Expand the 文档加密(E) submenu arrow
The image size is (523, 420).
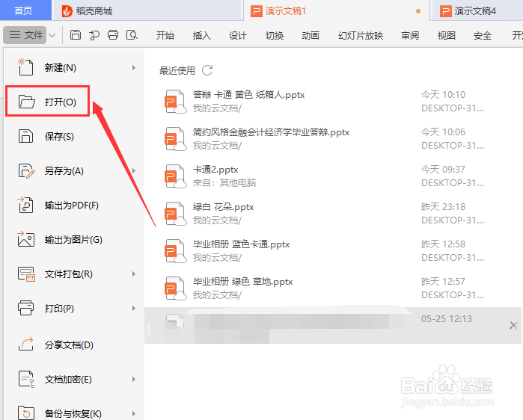(134, 380)
